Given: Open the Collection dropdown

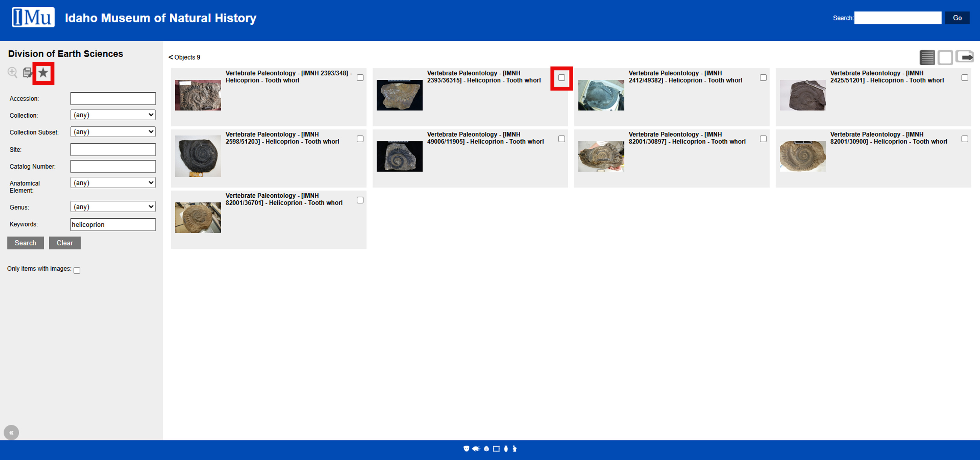Looking at the screenshot, I should click(113, 115).
